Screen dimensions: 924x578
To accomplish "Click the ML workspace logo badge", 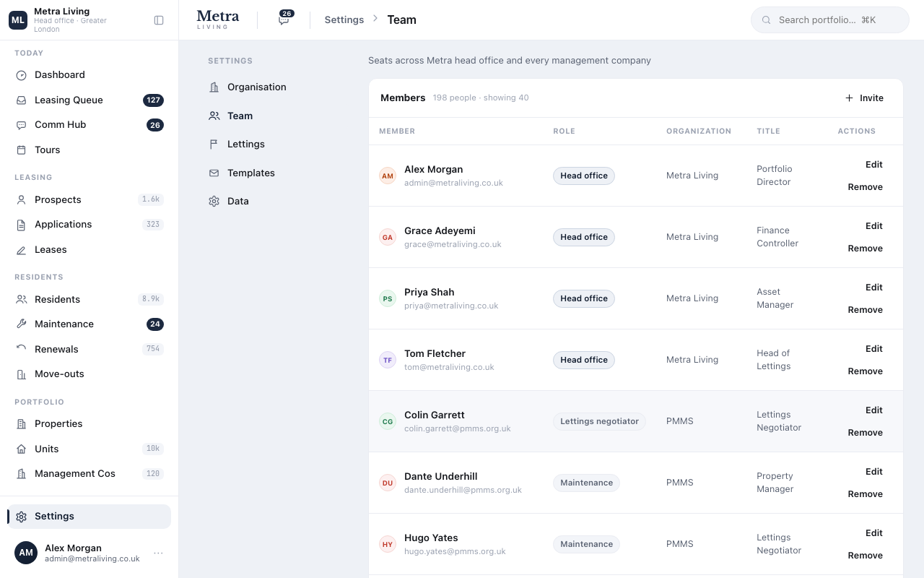I will pos(18,20).
